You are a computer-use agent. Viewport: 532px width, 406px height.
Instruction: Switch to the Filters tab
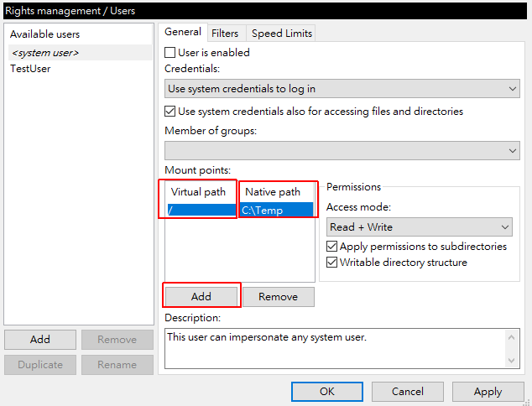tap(224, 34)
